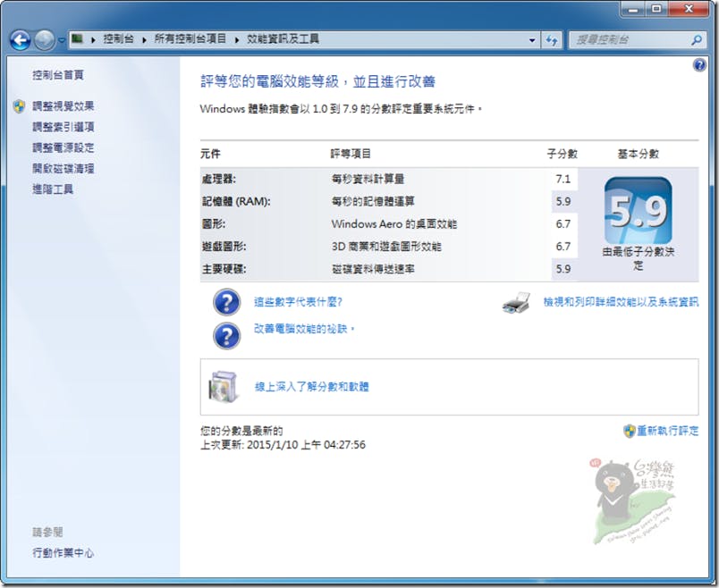The image size is (719, 588).
Task: Click the software box icon
Action: 224,387
